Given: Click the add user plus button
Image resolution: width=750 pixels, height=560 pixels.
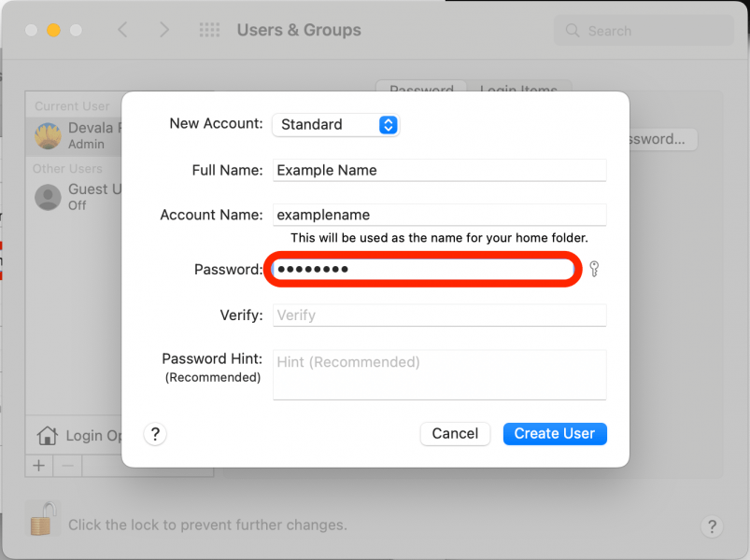Looking at the screenshot, I should click(38, 466).
